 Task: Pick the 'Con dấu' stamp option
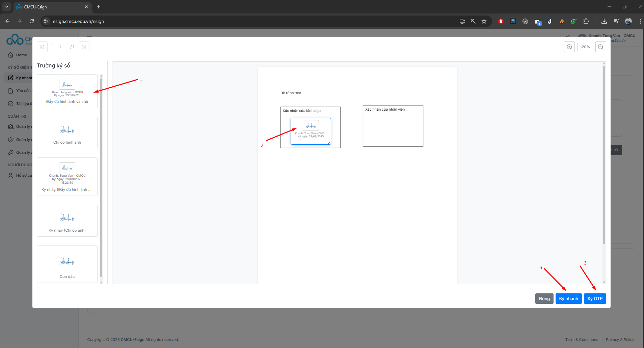point(67,264)
